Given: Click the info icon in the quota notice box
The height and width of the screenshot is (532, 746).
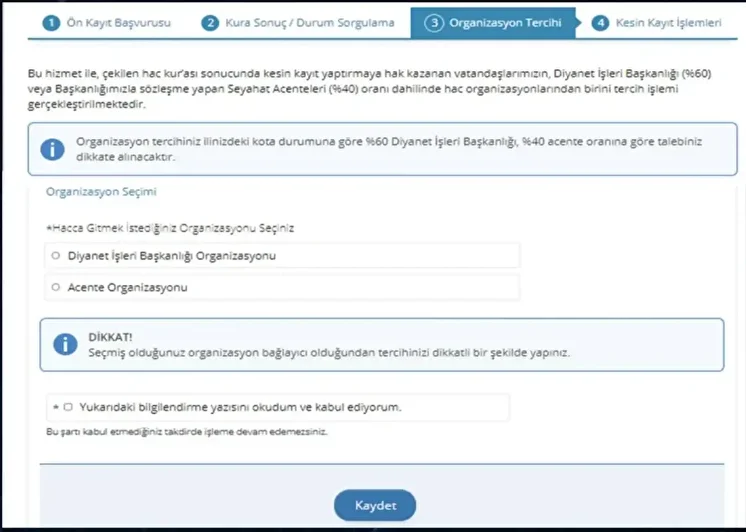Looking at the screenshot, I should click(52, 149).
